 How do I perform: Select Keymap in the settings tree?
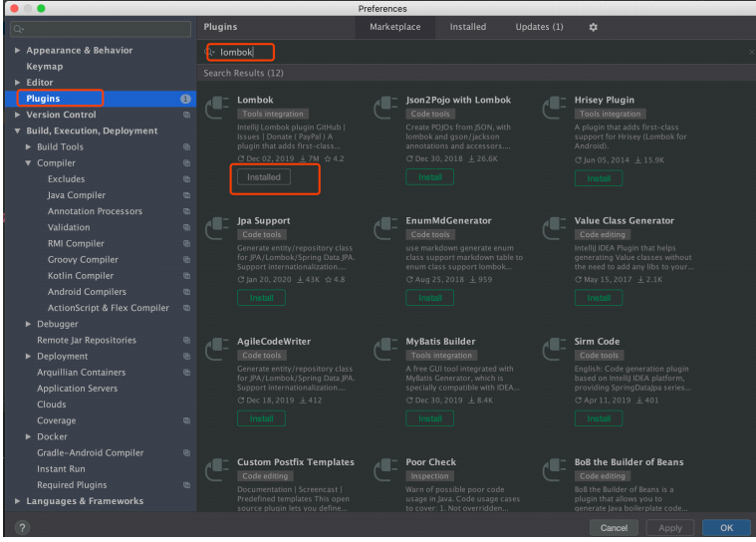[45, 67]
